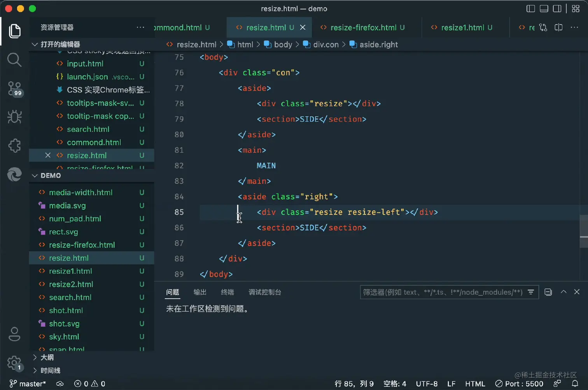Select the 问题 problems panel tab

(173, 292)
